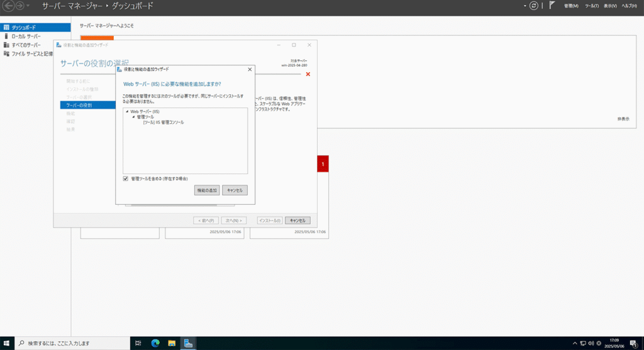This screenshot has width=644, height=350.
Task: Click Server Manager icon on taskbar
Action: 188,343
